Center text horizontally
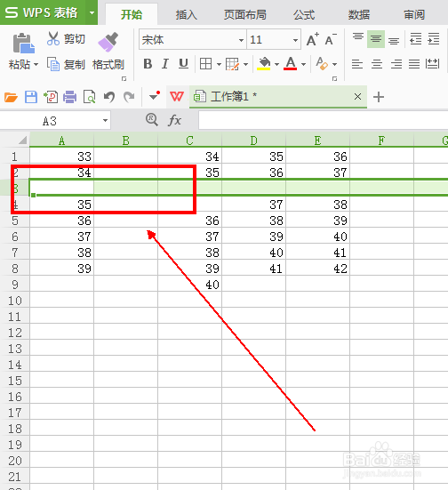Screen dimensions: 448x490 pyautogui.click(x=377, y=64)
